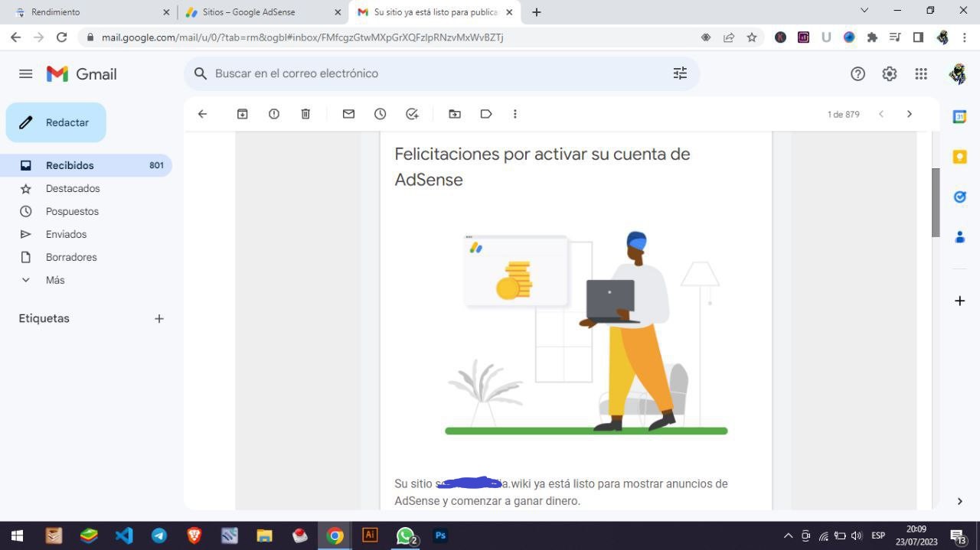Open Chrome three-dot menu
Image resolution: width=980 pixels, height=550 pixels.
[x=965, y=37]
